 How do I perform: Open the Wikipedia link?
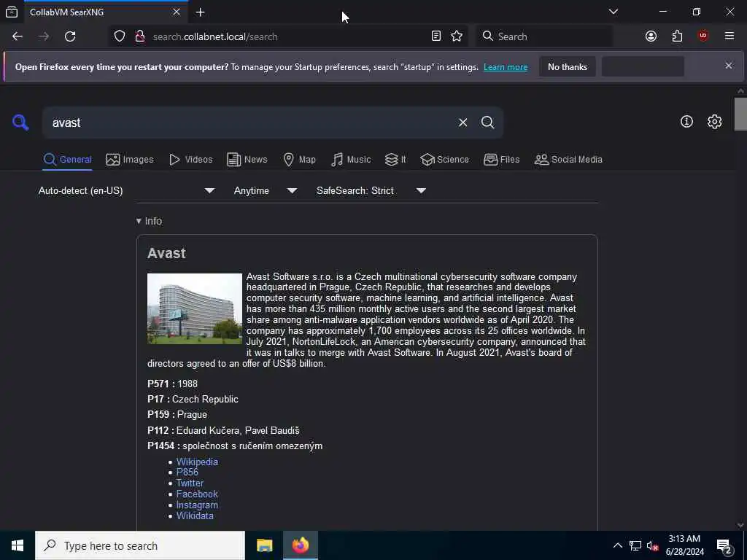pyautogui.click(x=197, y=462)
